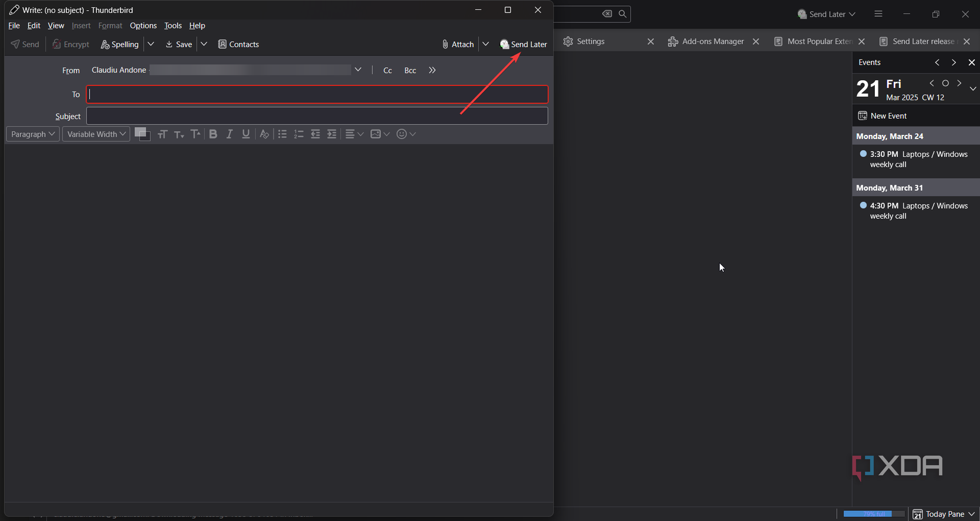Open the Variable Width font dropdown
Image resolution: width=980 pixels, height=521 pixels.
click(96, 134)
